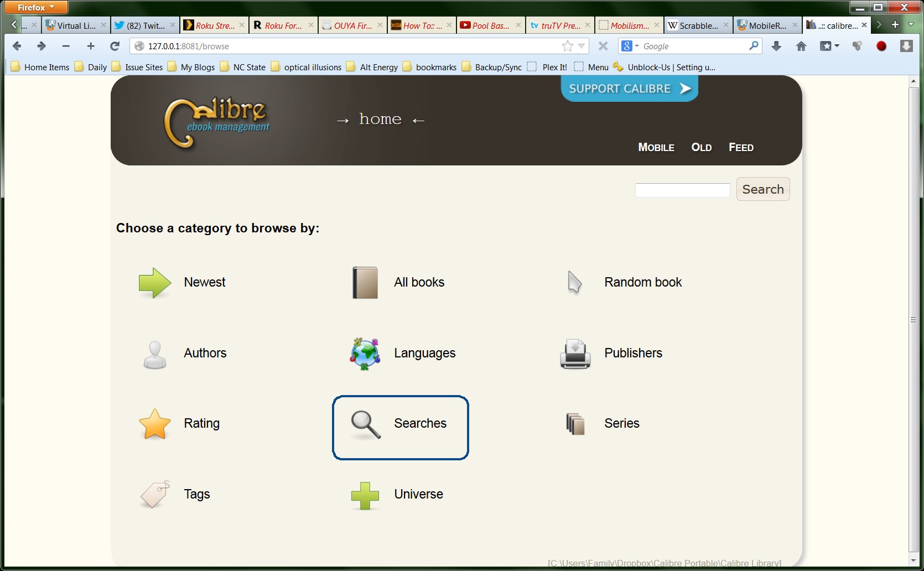Click the Series stacked books icon
924x571 pixels.
[575, 424]
